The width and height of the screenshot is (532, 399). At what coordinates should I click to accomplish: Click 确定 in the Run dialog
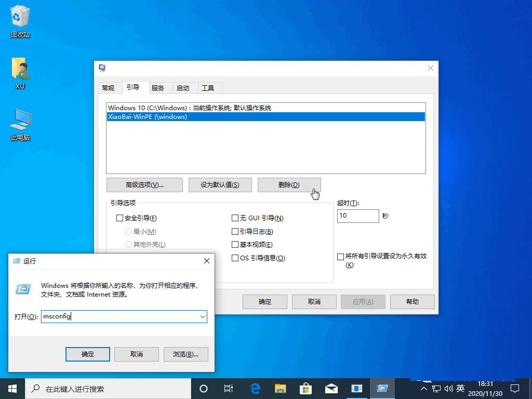click(x=87, y=354)
